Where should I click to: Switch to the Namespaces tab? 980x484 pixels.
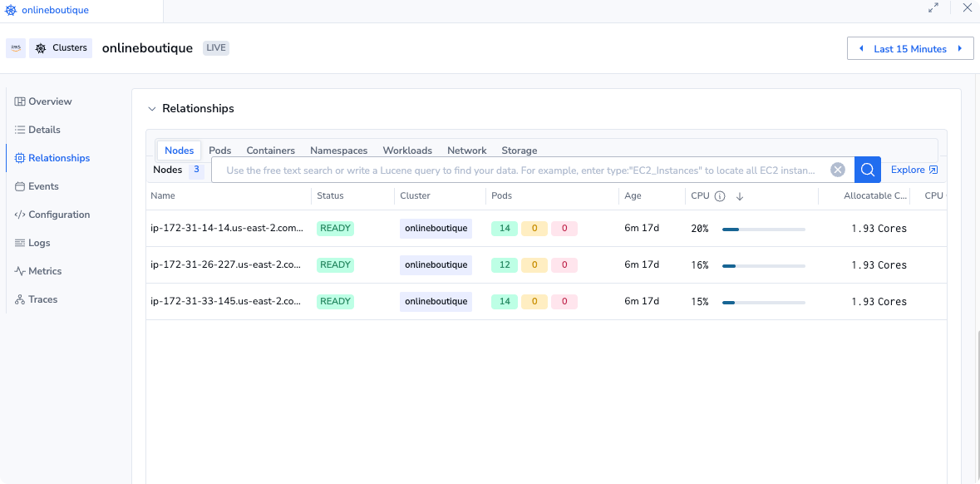click(x=339, y=150)
